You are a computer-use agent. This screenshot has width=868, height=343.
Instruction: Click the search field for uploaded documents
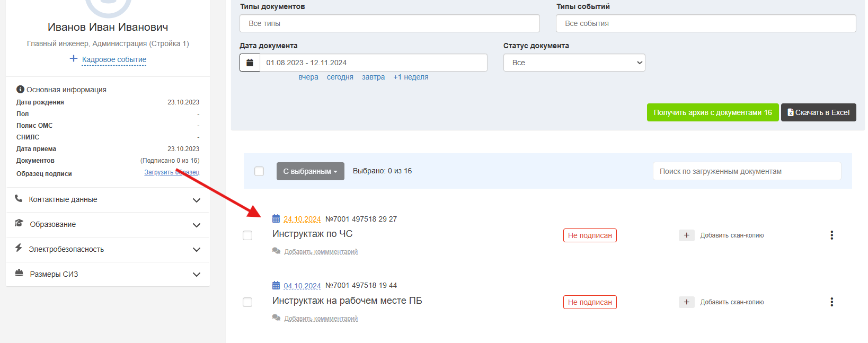[x=747, y=171]
